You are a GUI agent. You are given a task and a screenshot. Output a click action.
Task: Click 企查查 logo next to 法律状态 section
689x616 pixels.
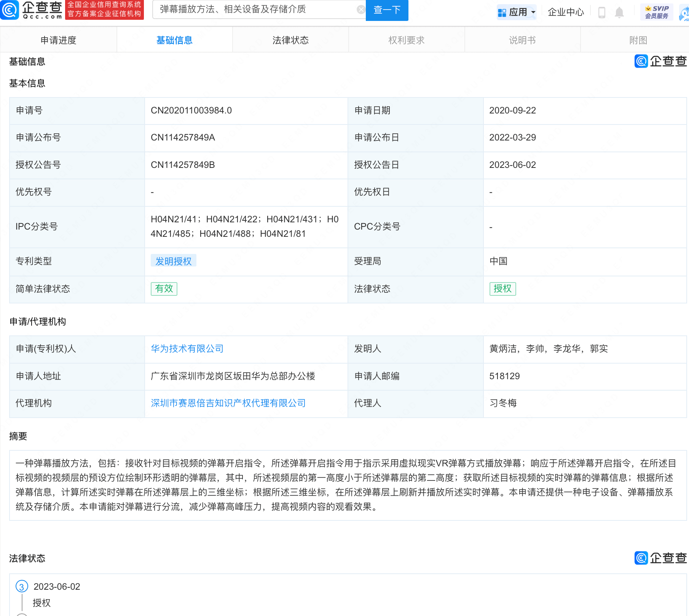660,558
